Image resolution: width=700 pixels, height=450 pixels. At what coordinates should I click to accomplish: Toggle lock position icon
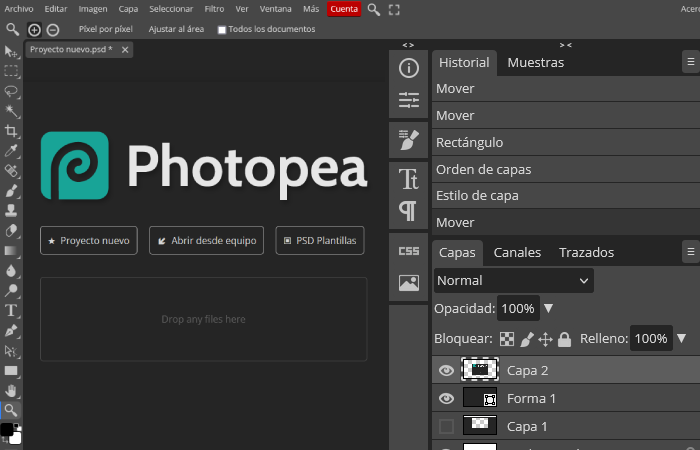pos(546,339)
